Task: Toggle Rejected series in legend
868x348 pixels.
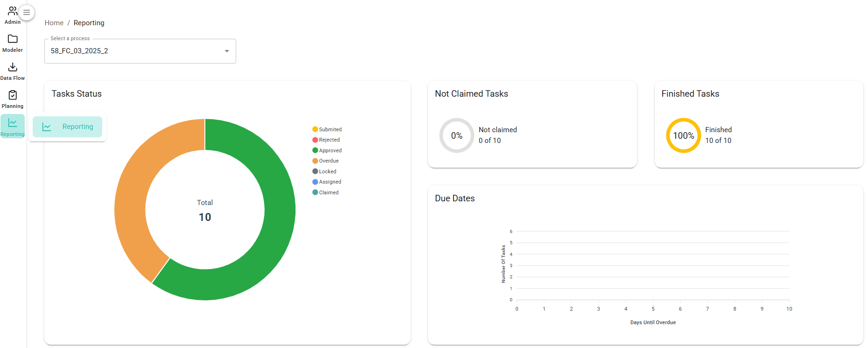Action: click(x=326, y=140)
